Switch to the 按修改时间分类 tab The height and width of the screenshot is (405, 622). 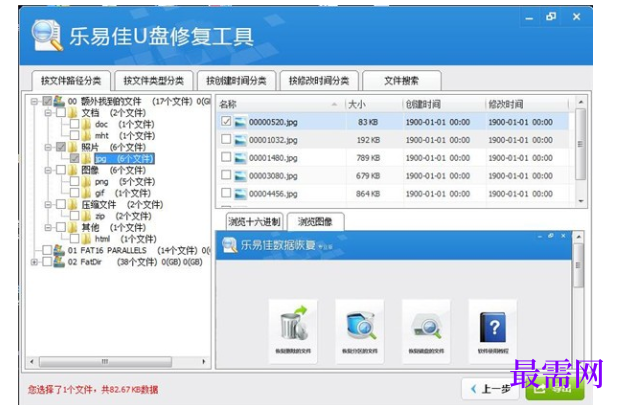pos(319,81)
